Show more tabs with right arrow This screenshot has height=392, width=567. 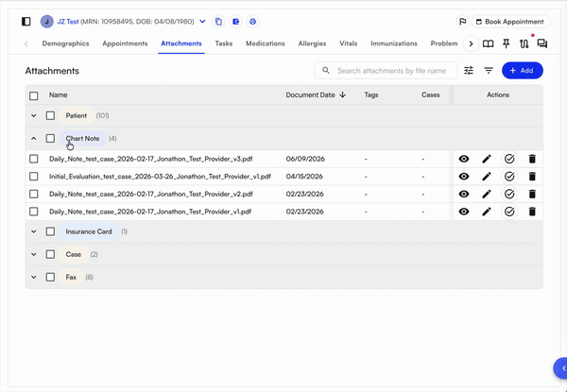[471, 44]
